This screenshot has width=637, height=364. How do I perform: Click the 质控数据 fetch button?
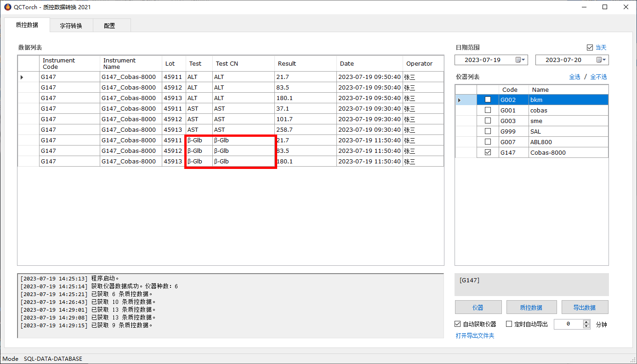pos(531,307)
